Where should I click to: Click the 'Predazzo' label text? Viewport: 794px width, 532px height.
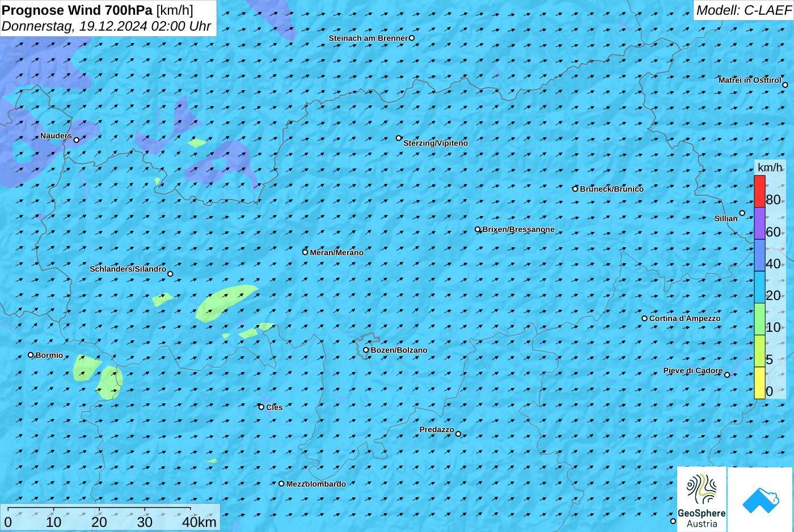click(437, 429)
